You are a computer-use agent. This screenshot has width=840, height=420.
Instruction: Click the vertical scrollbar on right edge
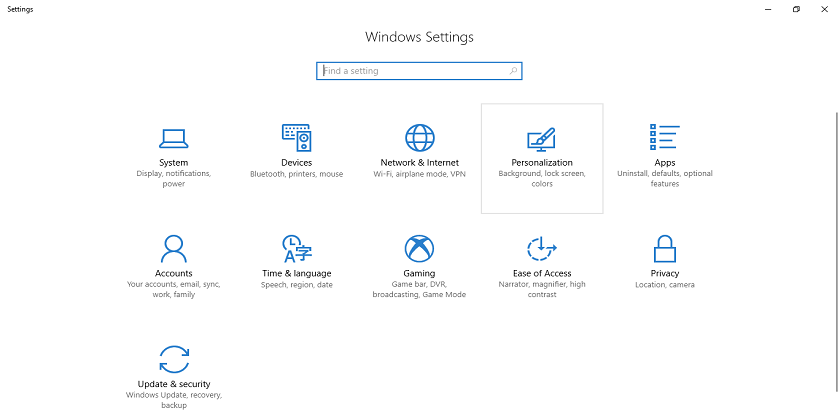[x=837, y=252]
